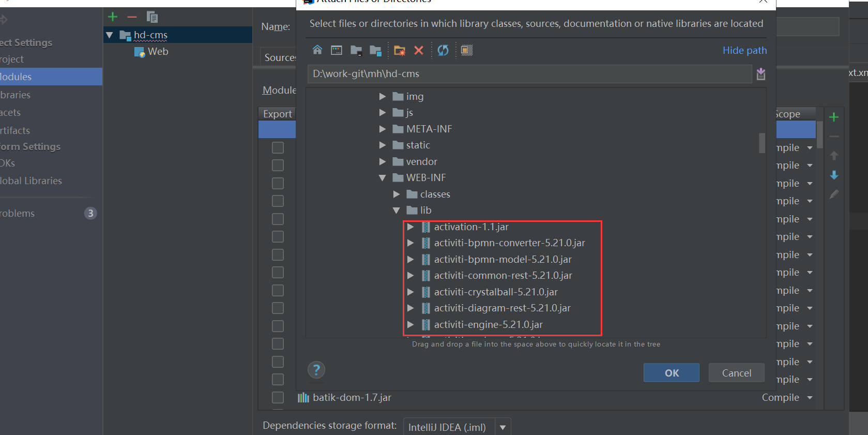Open the recent path history icon
Image resolution: width=868 pixels, height=435 pixels.
tap(760, 74)
